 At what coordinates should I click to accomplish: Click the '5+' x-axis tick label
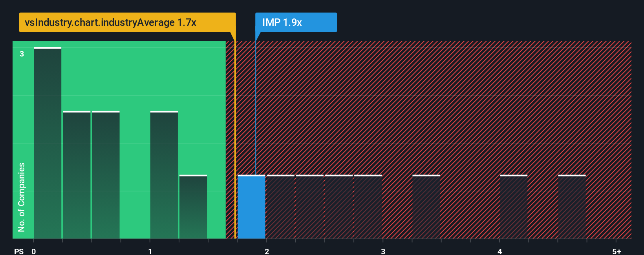(617, 251)
